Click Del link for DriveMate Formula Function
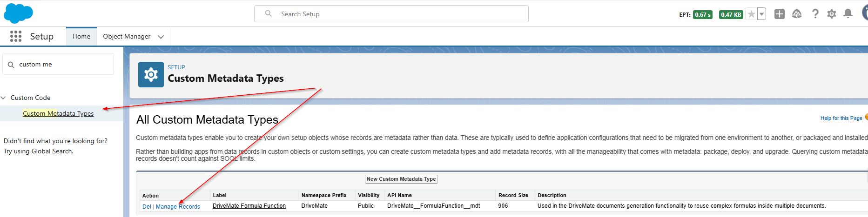Image resolution: width=868 pixels, height=217 pixels. pyautogui.click(x=147, y=207)
